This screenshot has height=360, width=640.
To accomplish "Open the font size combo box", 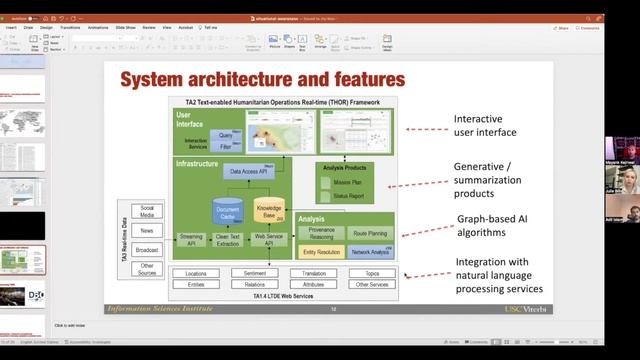I will 131,38.
